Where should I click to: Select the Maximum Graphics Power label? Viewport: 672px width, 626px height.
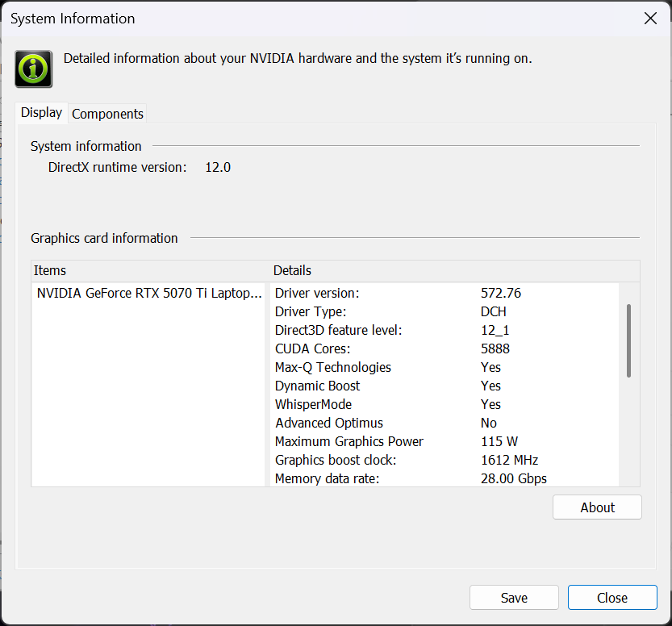tap(349, 442)
